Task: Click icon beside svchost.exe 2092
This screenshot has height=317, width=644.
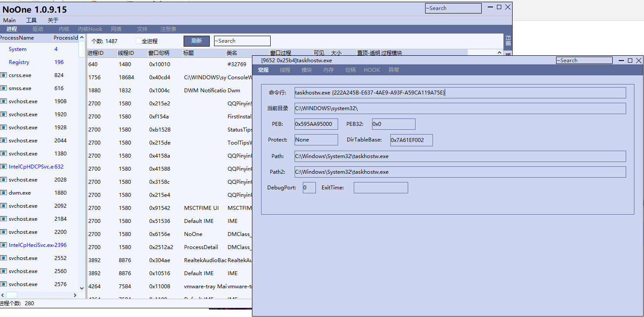Action: (3, 206)
